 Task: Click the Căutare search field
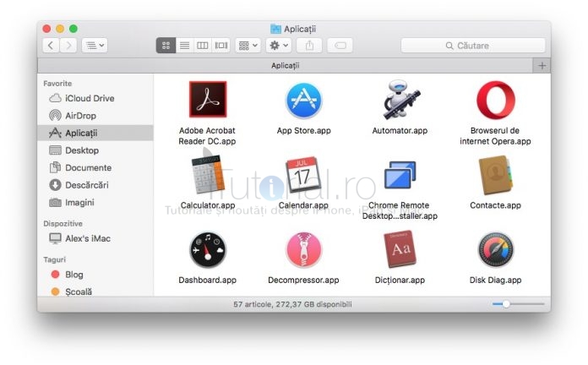(x=473, y=46)
